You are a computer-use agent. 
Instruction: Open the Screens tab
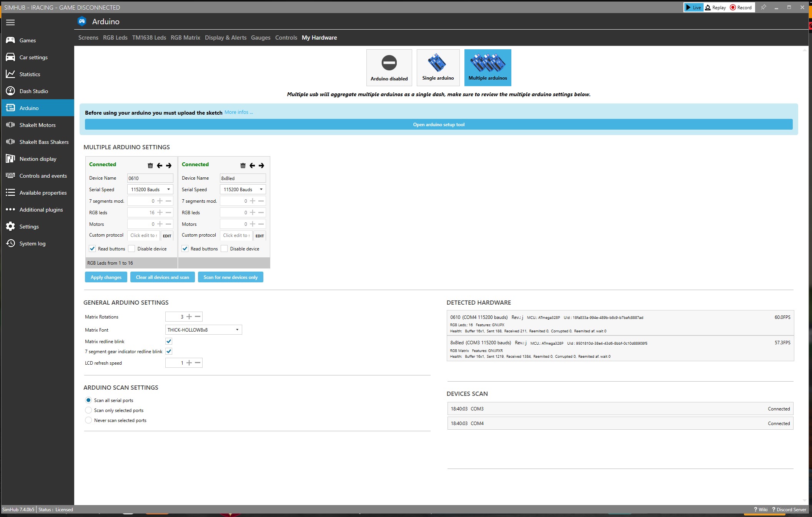click(x=88, y=38)
